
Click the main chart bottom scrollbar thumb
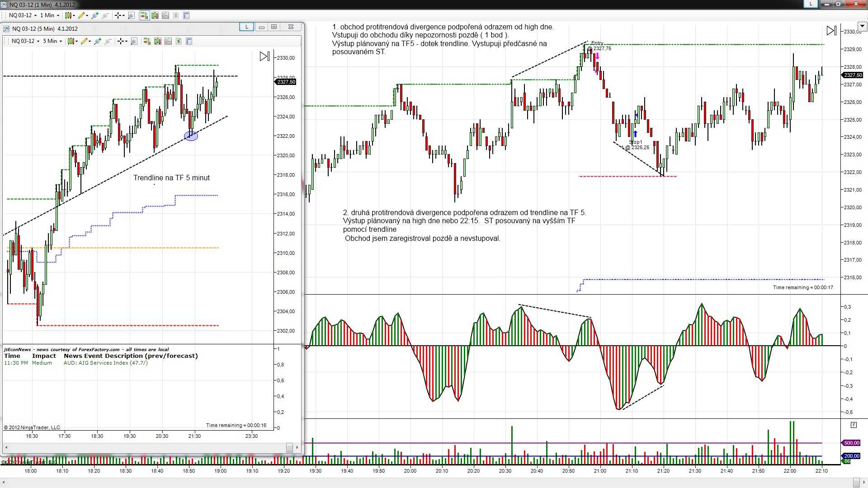(856, 482)
